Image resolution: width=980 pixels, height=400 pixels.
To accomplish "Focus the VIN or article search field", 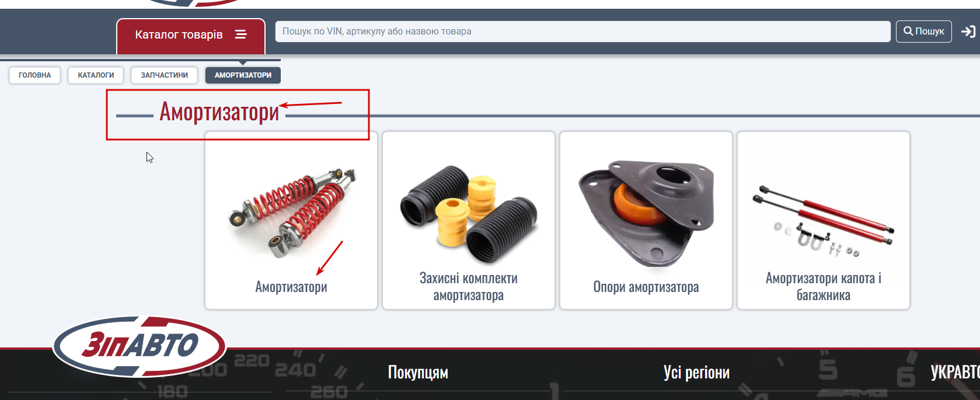I will 583,32.
